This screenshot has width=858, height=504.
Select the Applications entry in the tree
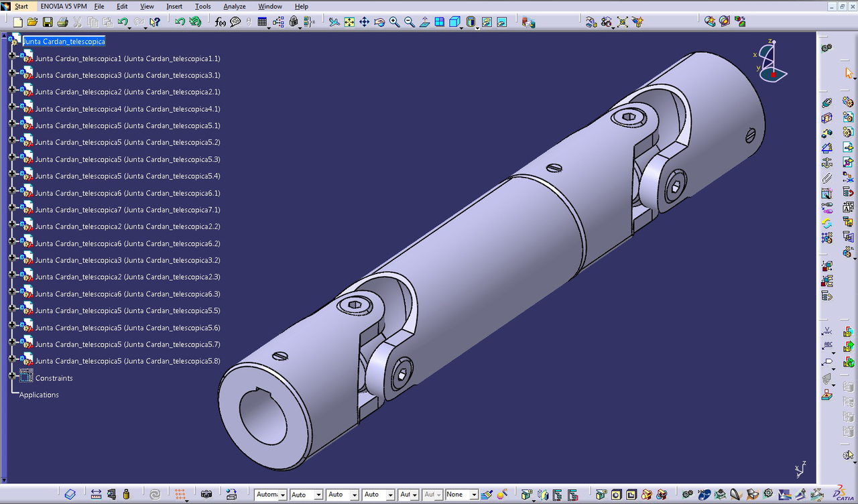[39, 395]
